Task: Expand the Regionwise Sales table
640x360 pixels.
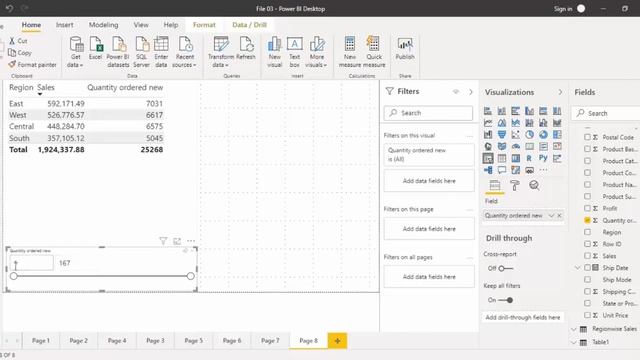Action: [573, 329]
